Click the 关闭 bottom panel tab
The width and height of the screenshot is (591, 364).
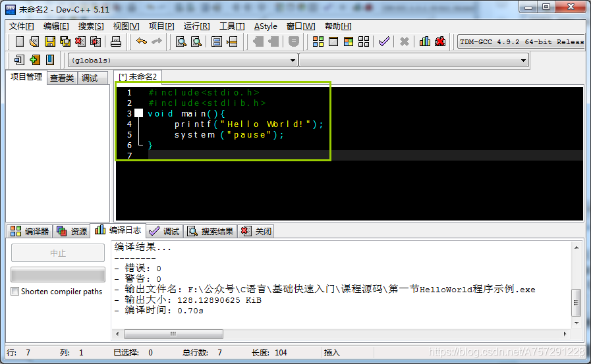point(256,231)
